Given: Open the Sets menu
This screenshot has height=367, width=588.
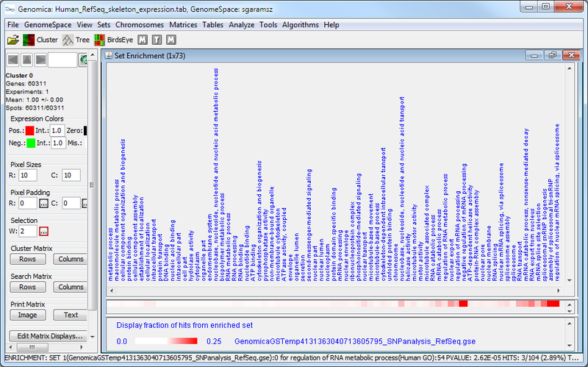Looking at the screenshot, I should coord(104,25).
